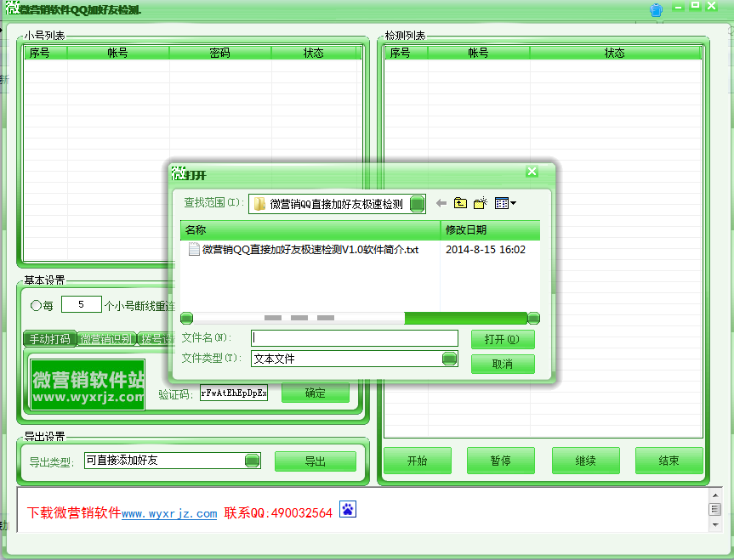Image resolution: width=734 pixels, height=560 pixels.
Task: Select the 每 radio button
Action: click(x=36, y=306)
